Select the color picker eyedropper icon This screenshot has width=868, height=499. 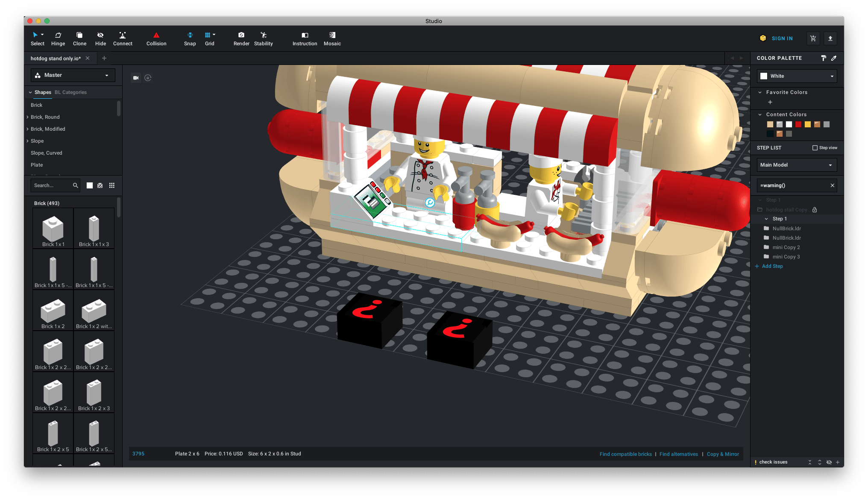834,58
